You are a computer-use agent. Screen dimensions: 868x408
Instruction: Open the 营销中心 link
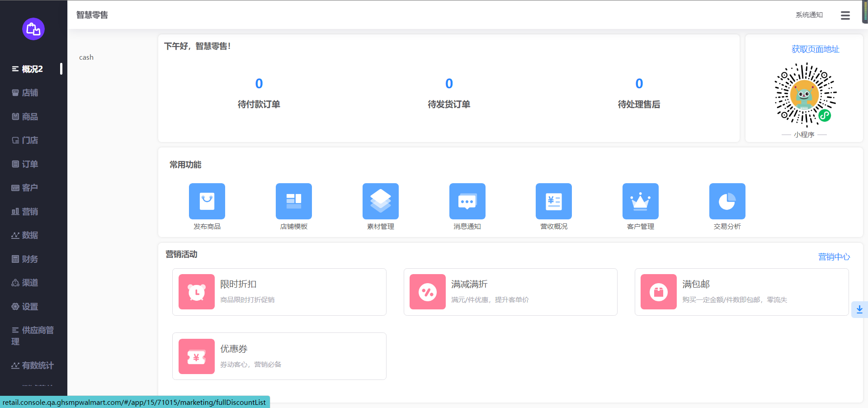834,257
